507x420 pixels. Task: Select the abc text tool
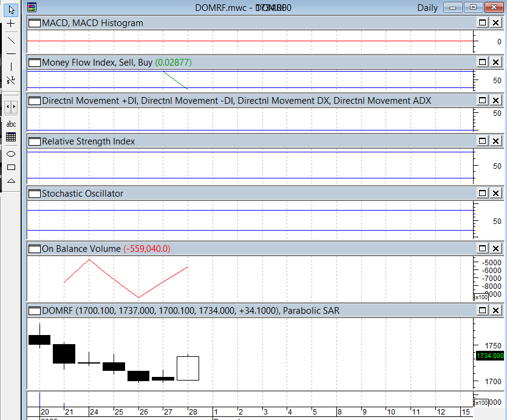tap(11, 124)
